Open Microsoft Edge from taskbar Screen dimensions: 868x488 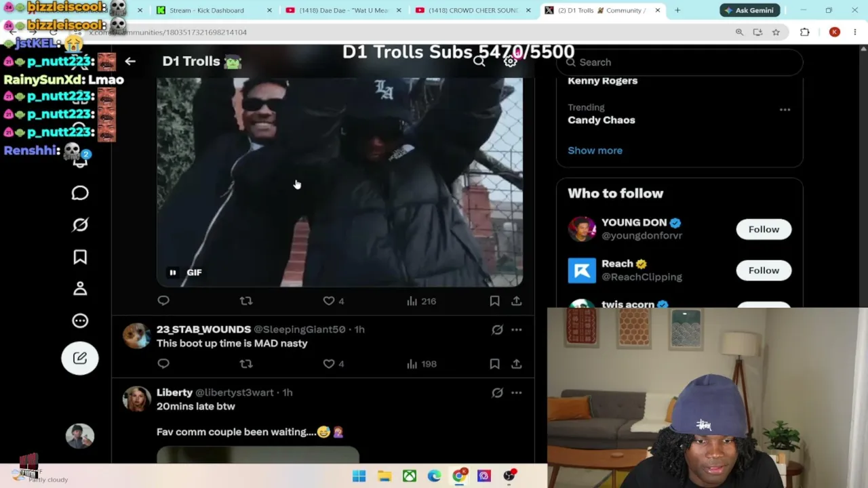(x=434, y=476)
